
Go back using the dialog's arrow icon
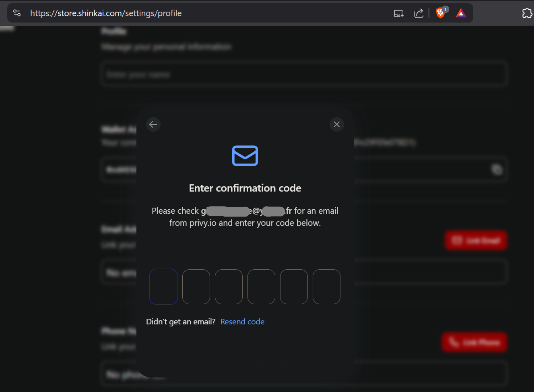(x=153, y=124)
